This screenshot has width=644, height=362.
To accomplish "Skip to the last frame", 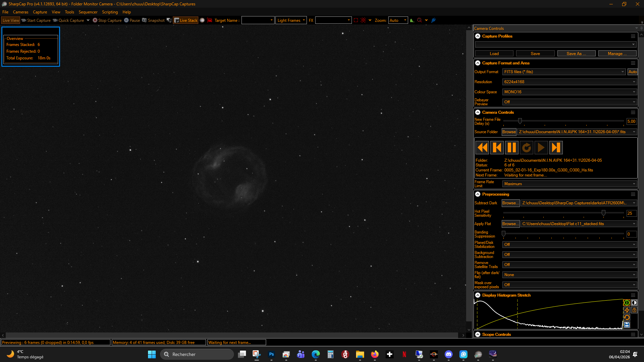I will (x=556, y=148).
